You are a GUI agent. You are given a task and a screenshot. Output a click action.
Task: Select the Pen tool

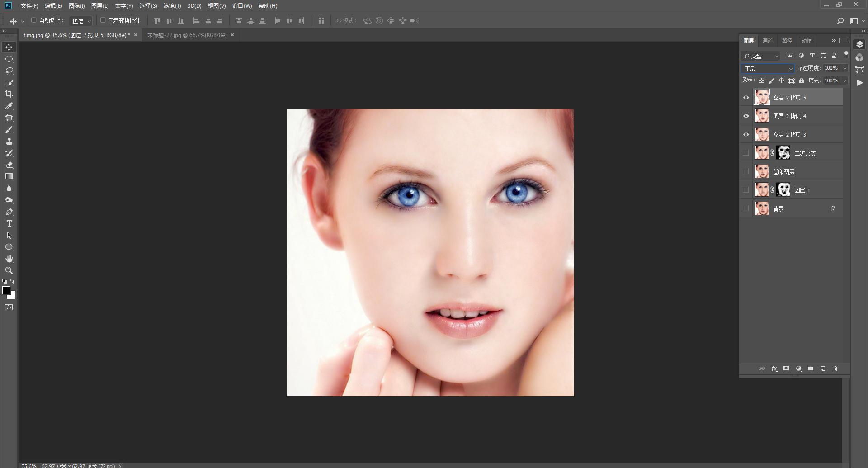9,212
